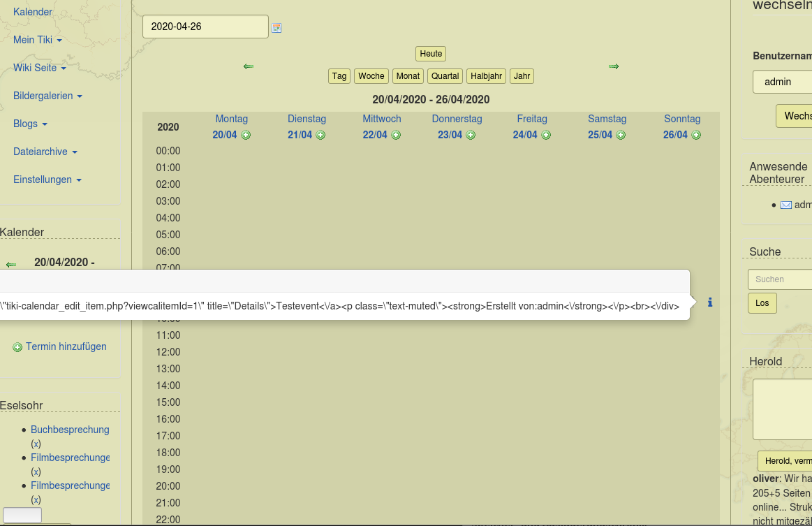The width and height of the screenshot is (812, 526).
Task: Add event on Wednesday 22/04 plus icon
Action: point(396,136)
